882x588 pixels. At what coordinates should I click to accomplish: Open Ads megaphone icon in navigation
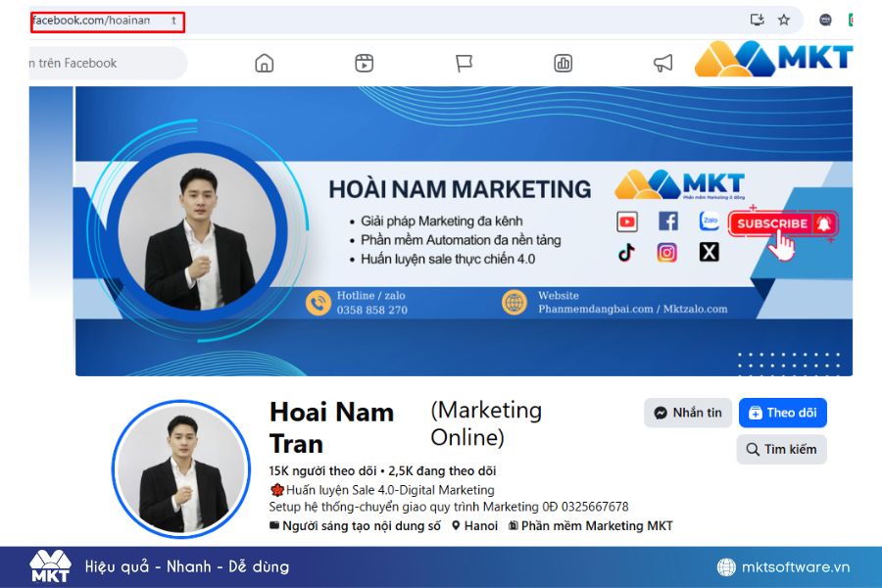[x=663, y=64]
